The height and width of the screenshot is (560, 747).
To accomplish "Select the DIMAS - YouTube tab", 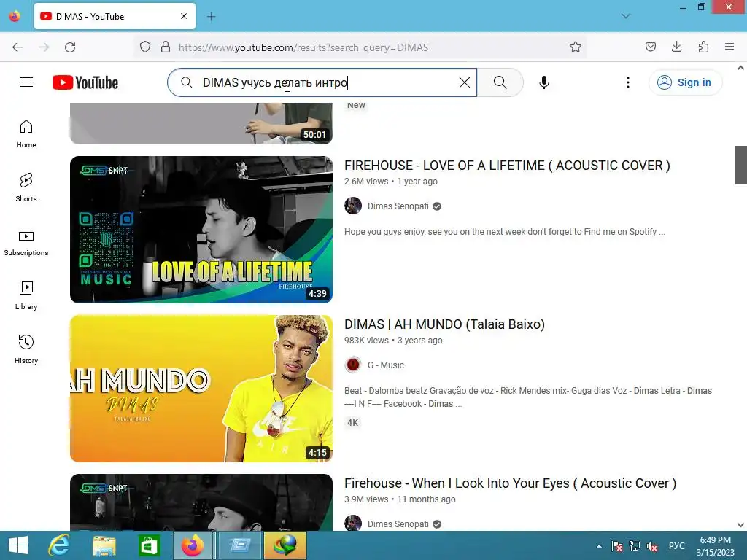I will [x=115, y=16].
